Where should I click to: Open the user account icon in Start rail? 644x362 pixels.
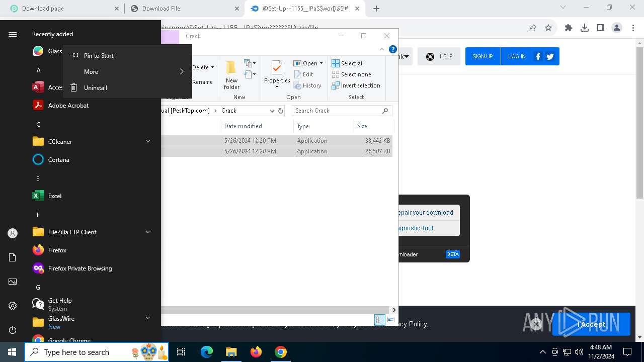13,233
